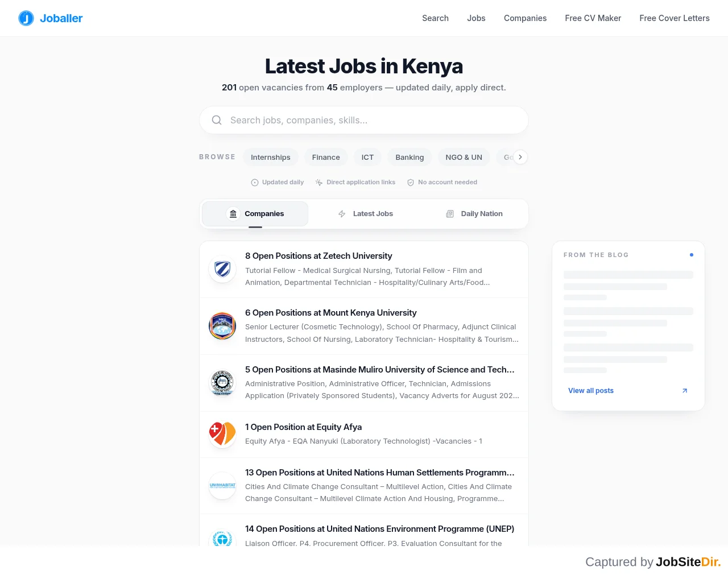Image resolution: width=728 pixels, height=579 pixels.
Task: Click the arrow icon next to View all posts
Action: point(685,391)
